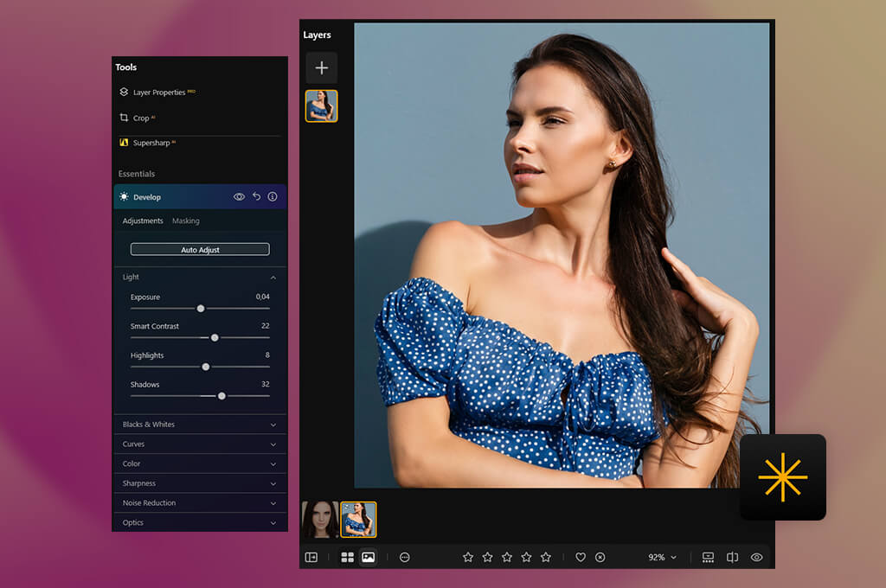Reset Develop adjustments with undo arrow
886x588 pixels.
coord(256,196)
